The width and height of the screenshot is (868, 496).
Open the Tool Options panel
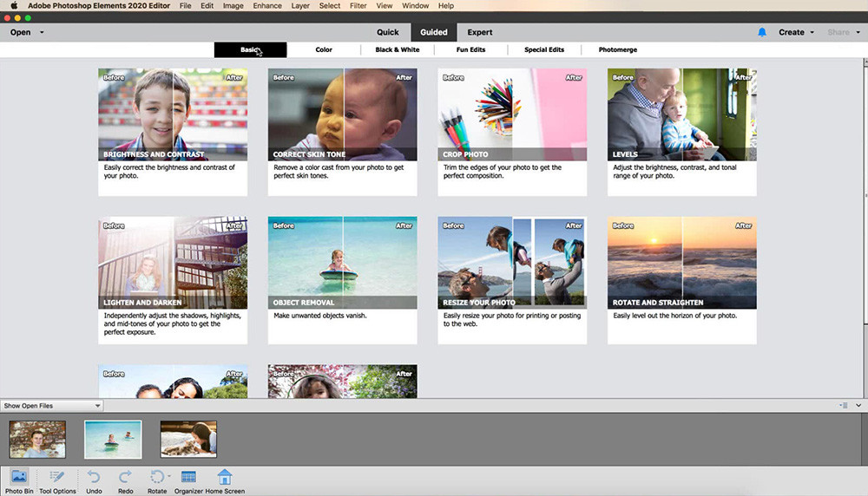pos(57,478)
